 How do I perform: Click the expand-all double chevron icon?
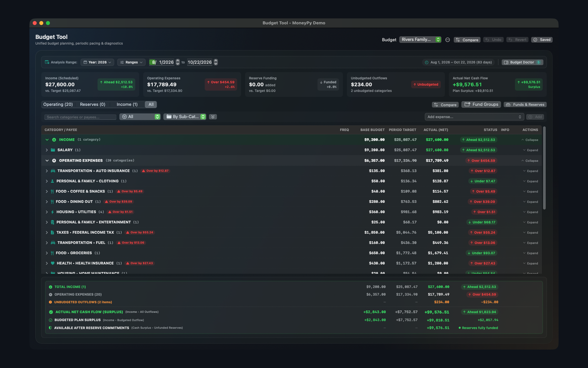point(213,117)
